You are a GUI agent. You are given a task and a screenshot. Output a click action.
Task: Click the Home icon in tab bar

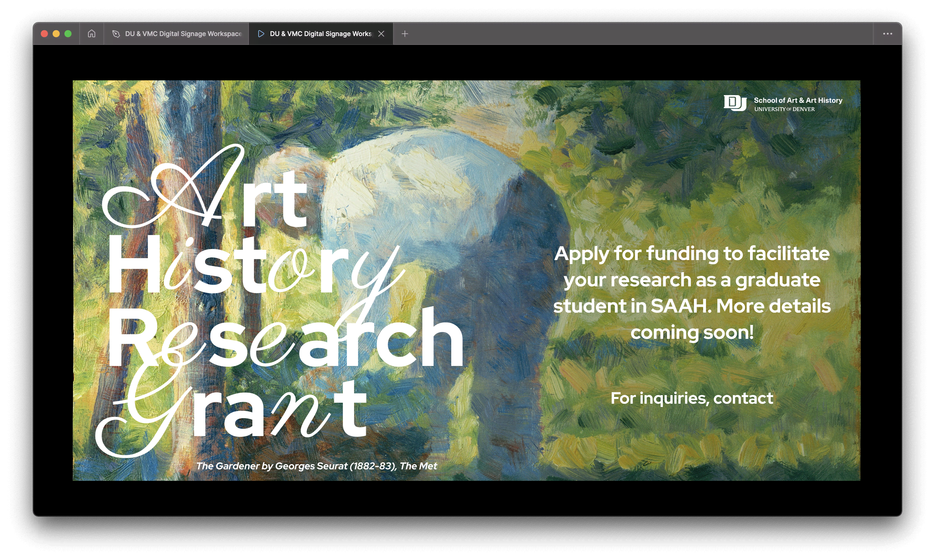[91, 34]
